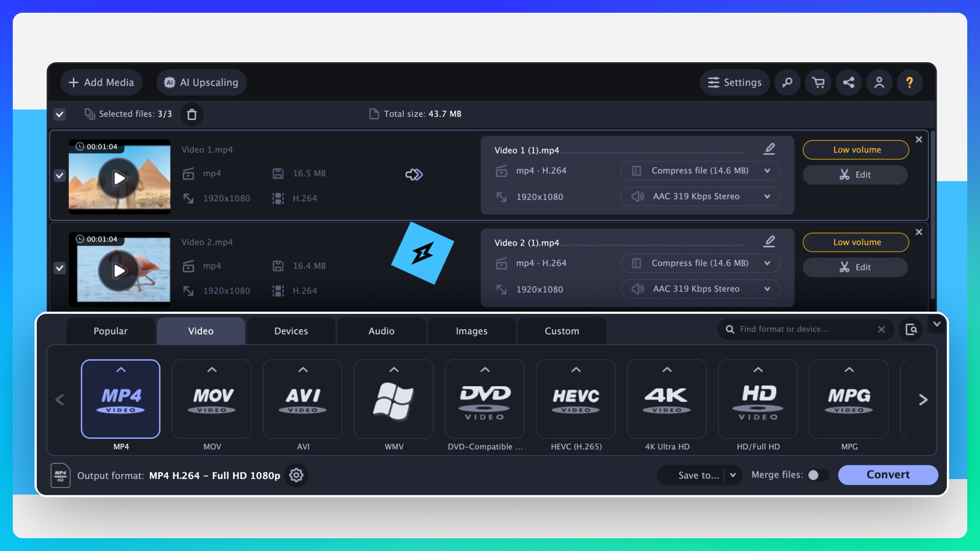
Task: Deselect Video 2 checkbox
Action: [x=59, y=268]
